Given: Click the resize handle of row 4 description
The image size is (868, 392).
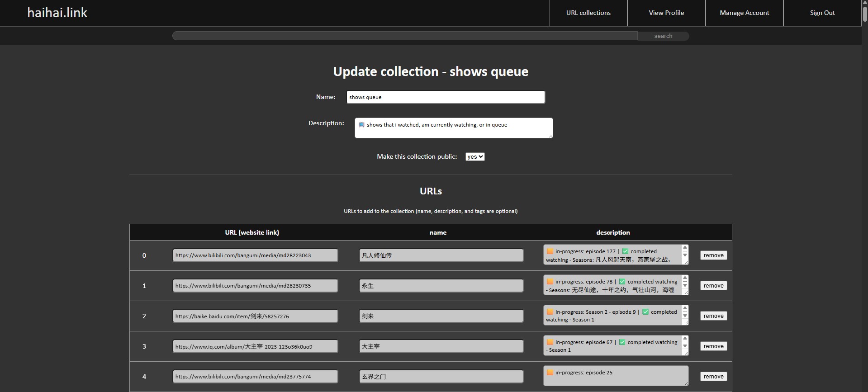Looking at the screenshot, I should pyautogui.click(x=686, y=383).
